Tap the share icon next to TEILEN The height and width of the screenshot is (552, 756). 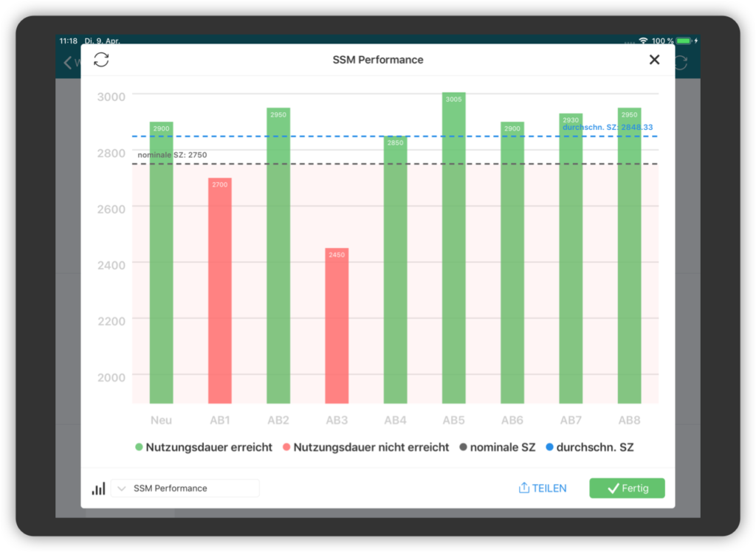pyautogui.click(x=524, y=488)
